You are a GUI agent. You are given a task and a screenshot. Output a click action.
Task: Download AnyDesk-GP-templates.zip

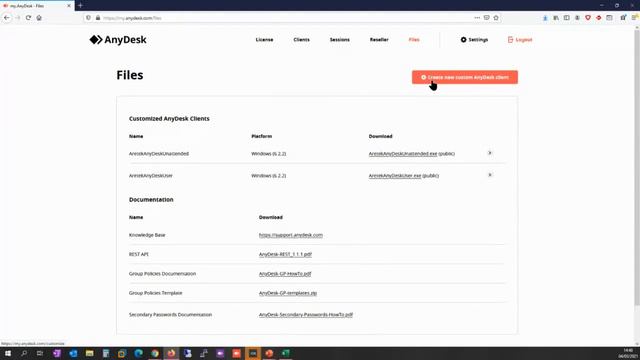coord(288,293)
